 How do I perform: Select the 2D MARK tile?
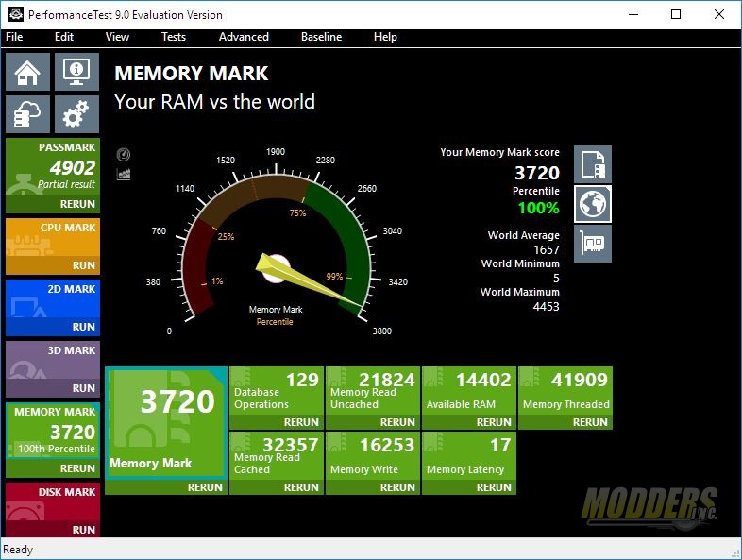tap(53, 299)
